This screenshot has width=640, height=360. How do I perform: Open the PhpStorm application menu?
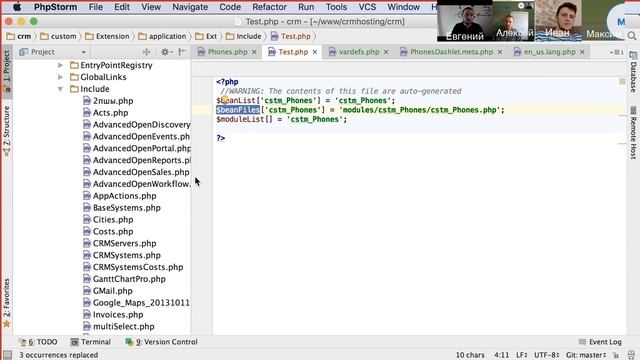(55, 7)
